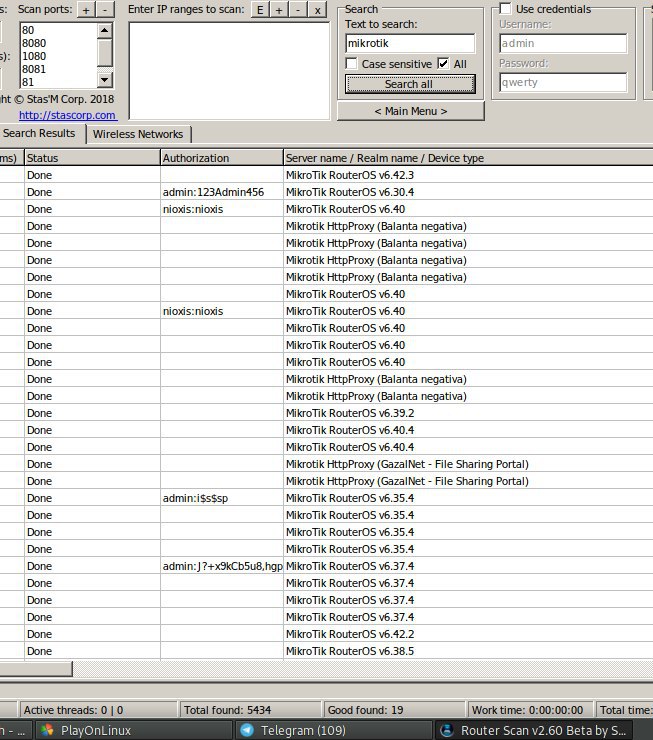Screen dimensions: 653x740
Task: Open IP range editor with E button
Action: [260, 9]
